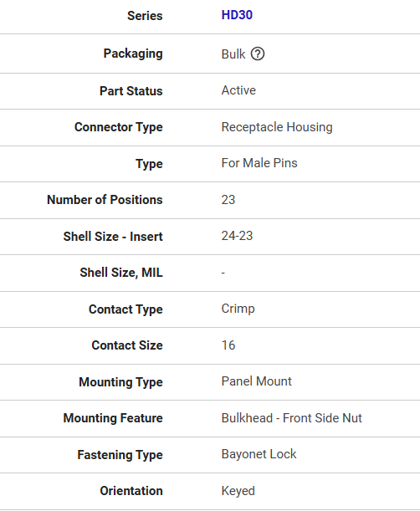
Task: Select the Shell Size Insert value 24-23
Action: click(x=237, y=236)
